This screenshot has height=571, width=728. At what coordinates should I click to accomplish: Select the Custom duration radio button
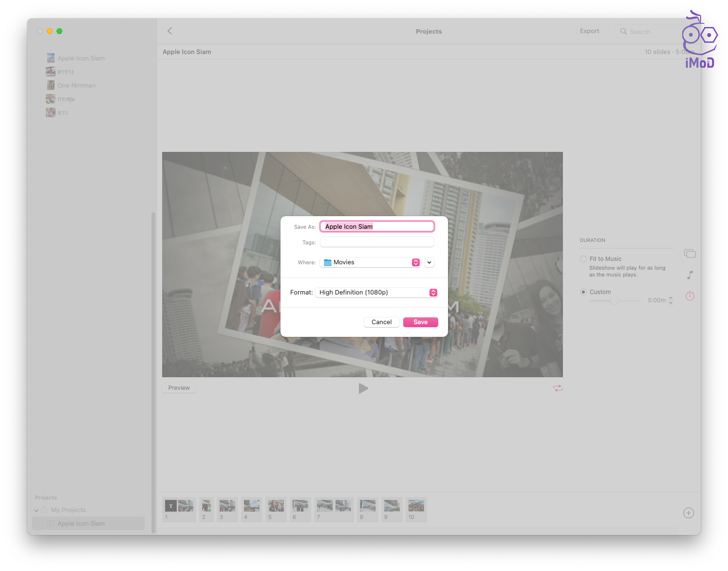pyautogui.click(x=583, y=292)
